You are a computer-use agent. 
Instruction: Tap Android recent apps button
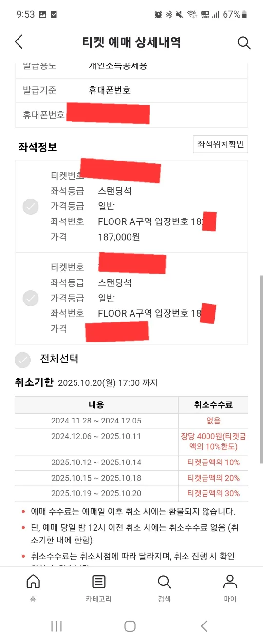(56, 626)
